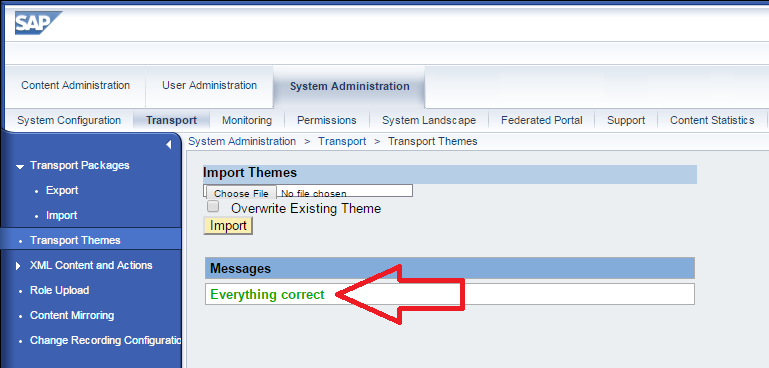Image resolution: width=769 pixels, height=368 pixels.
Task: Click the Import button
Action: coord(228,226)
